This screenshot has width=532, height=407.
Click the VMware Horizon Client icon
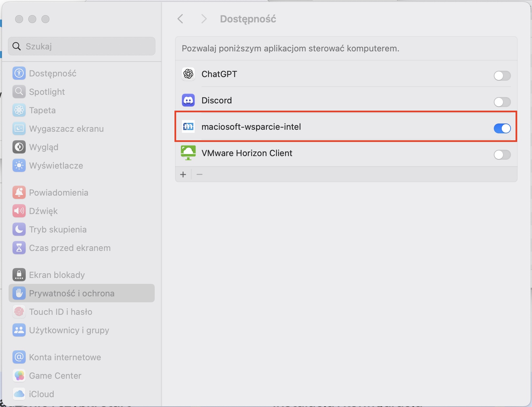pos(188,153)
